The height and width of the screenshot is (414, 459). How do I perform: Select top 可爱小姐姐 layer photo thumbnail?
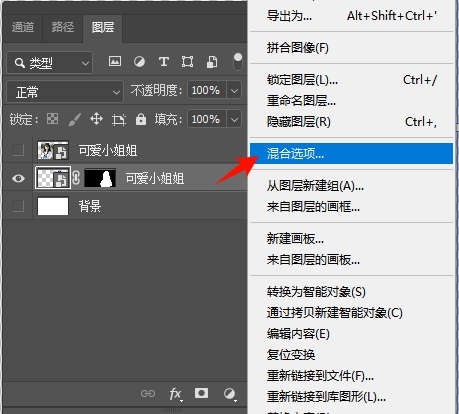pos(53,150)
